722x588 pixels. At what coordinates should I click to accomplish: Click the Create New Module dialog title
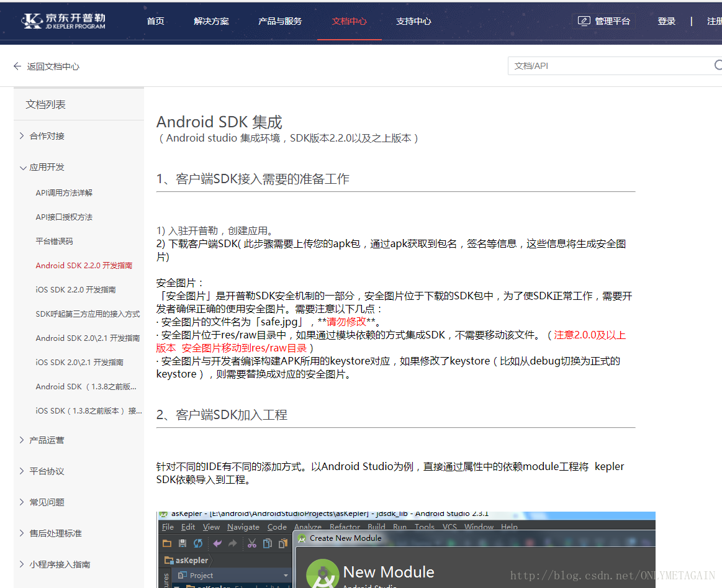coord(345,538)
